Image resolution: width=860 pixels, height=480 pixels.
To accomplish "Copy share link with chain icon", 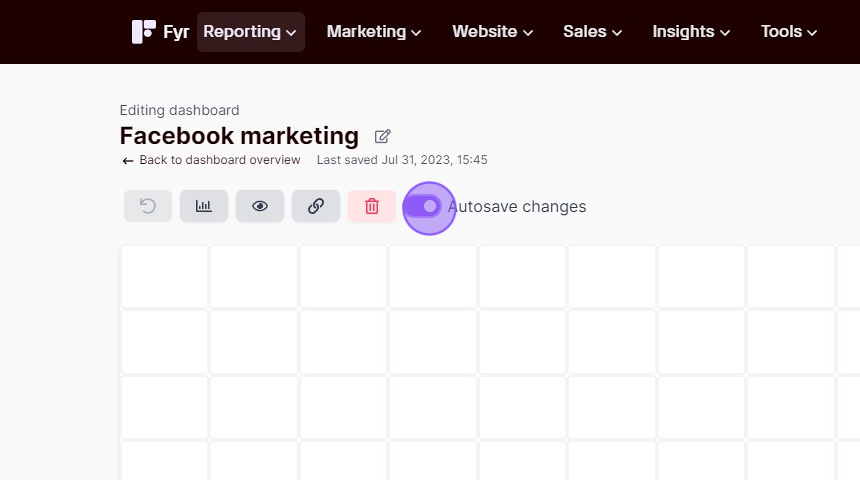I will 316,206.
